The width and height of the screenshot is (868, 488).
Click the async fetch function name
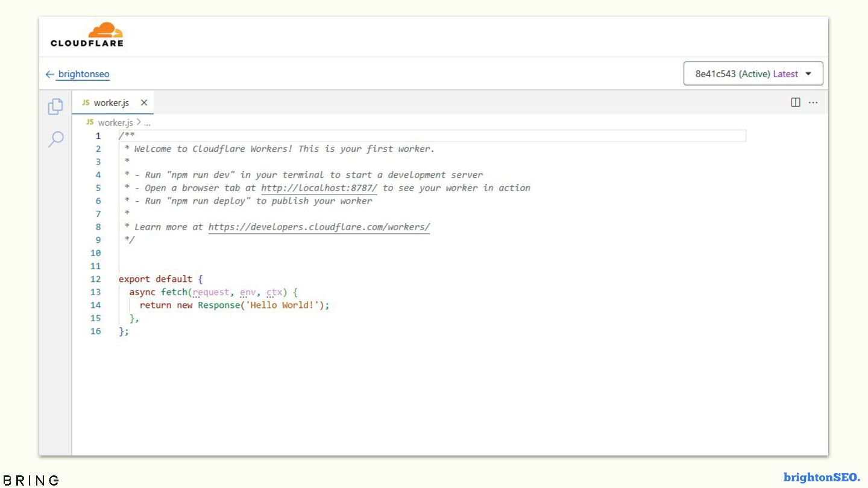(174, 292)
